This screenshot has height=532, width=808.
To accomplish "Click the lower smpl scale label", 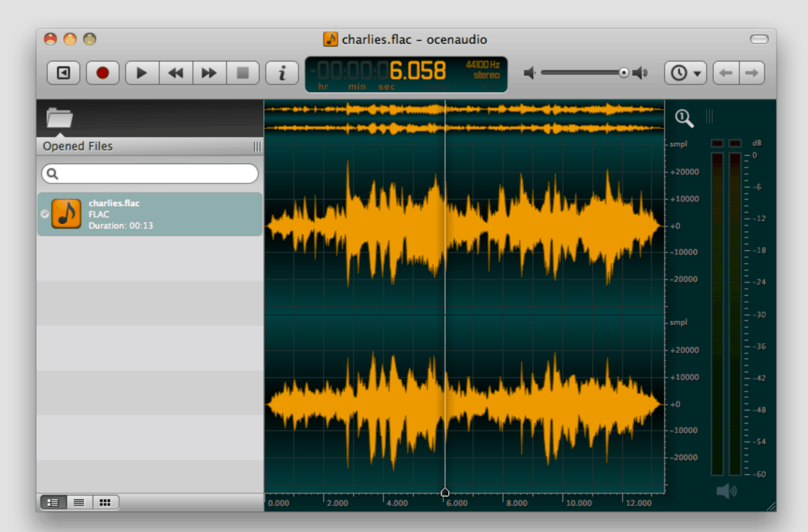I will coord(678,322).
